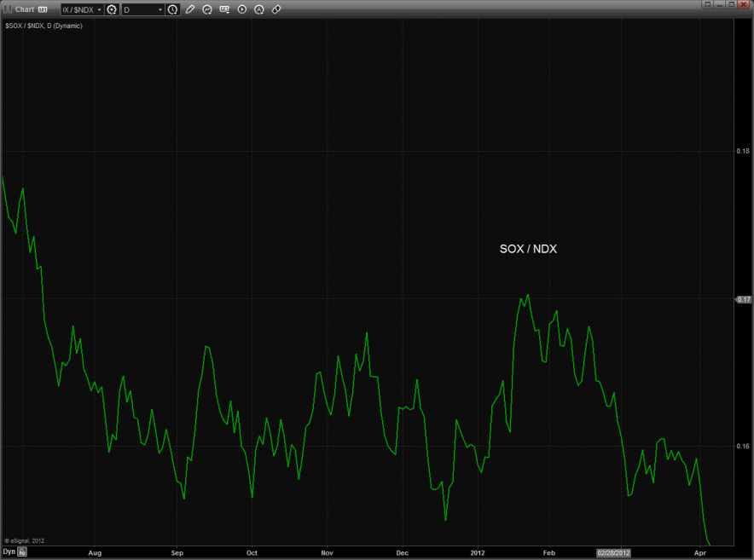Open the interval clock icon
The width and height of the screenshot is (754, 560).
(x=173, y=9)
